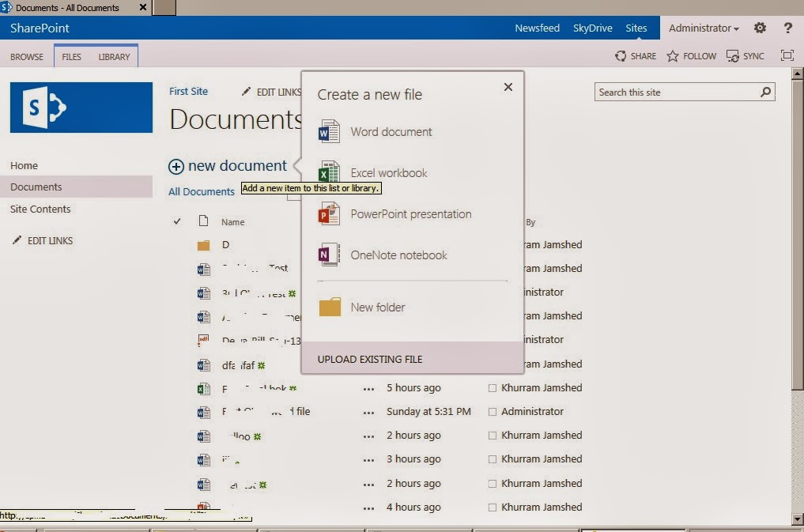The image size is (804, 532).
Task: Check Administrator's box, Sunday 5:31 PM row
Action: (x=493, y=412)
